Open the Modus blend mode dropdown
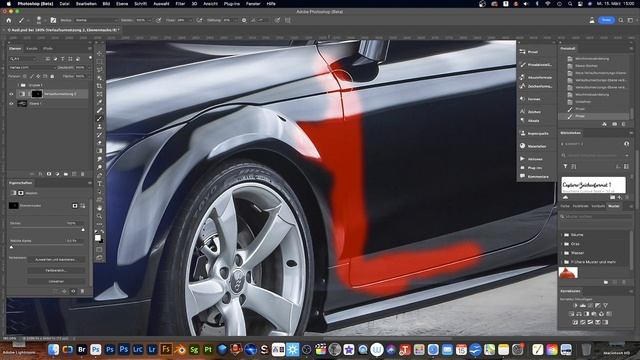Screen dimensions: 640x360 pyautogui.click(x=96, y=20)
